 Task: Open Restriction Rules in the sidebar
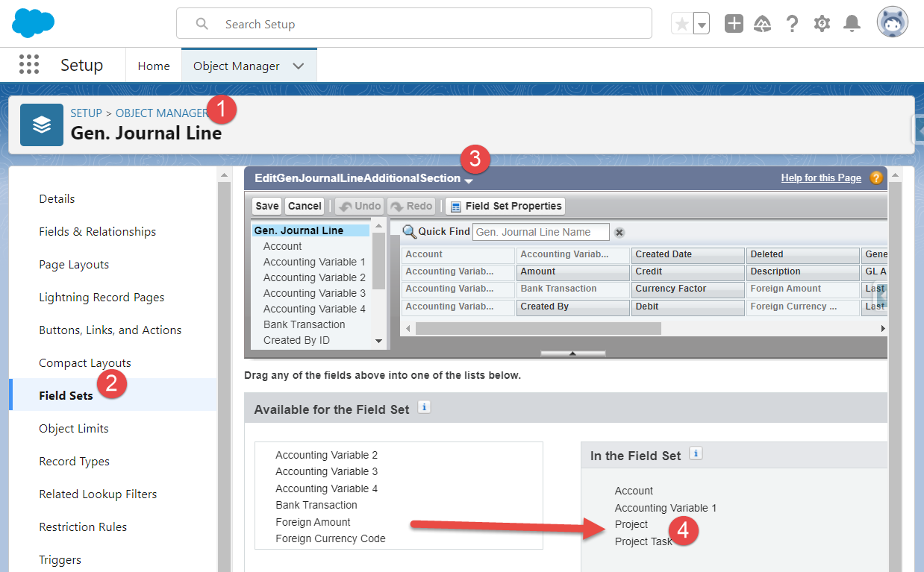pos(83,527)
